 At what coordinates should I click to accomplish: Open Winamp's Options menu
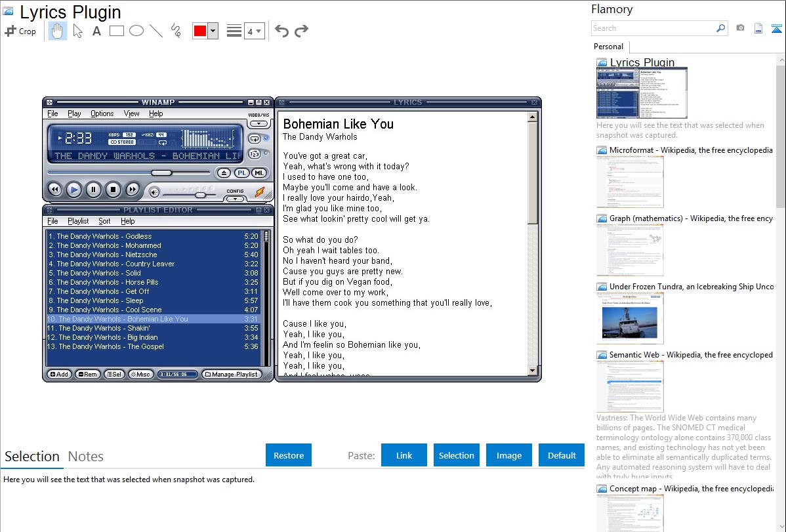tap(102, 114)
